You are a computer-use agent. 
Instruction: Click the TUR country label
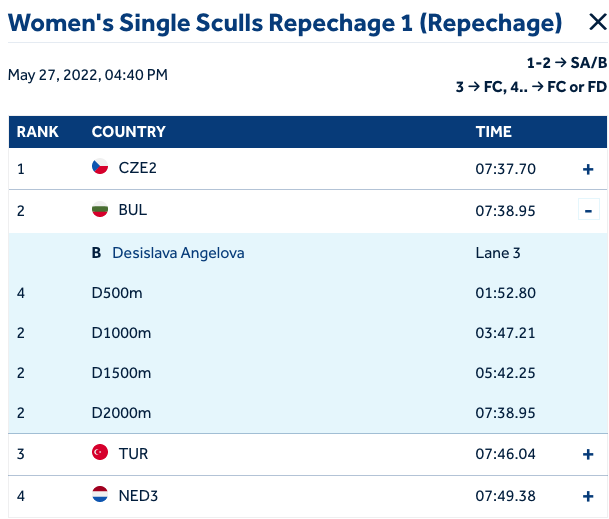(x=133, y=453)
